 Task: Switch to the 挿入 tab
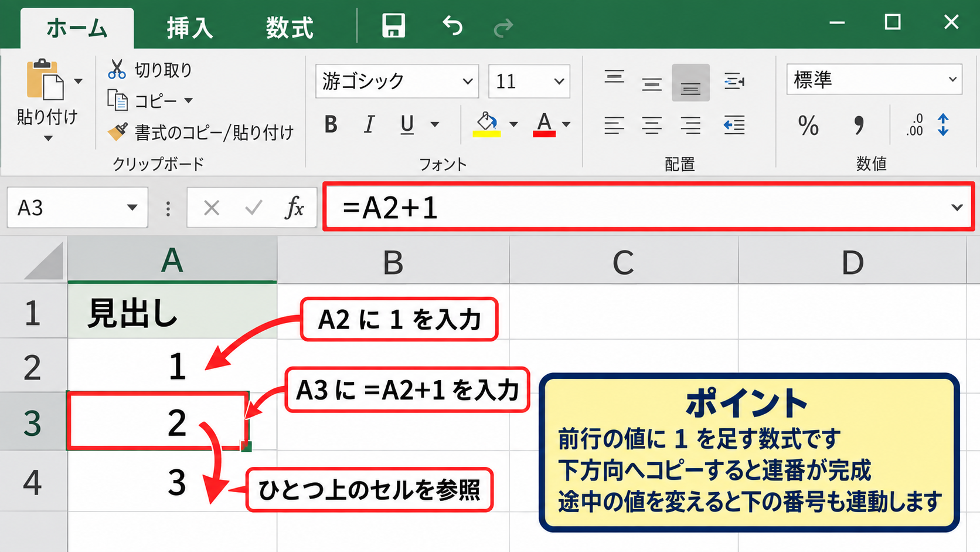click(190, 28)
